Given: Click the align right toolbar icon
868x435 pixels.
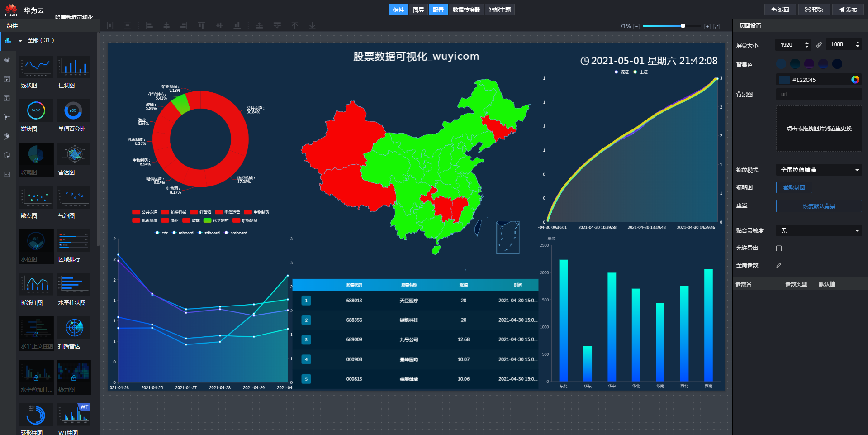Looking at the screenshot, I should (x=184, y=26).
